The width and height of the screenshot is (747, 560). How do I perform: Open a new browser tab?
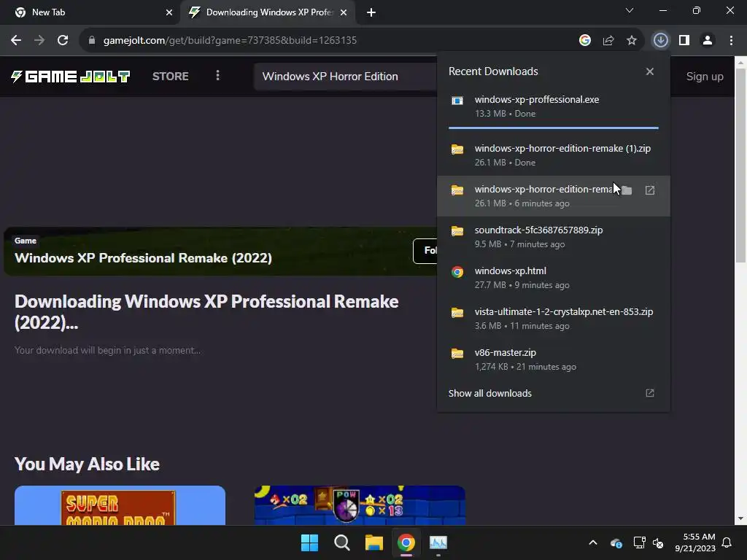point(371,12)
